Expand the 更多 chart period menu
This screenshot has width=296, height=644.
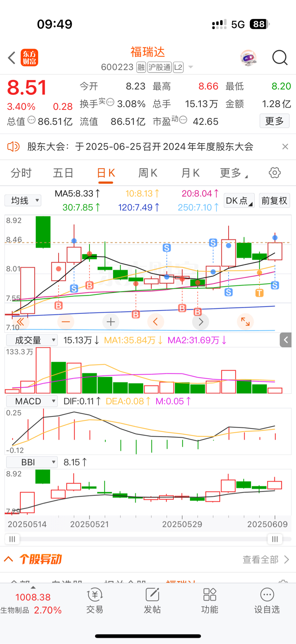pos(234,173)
